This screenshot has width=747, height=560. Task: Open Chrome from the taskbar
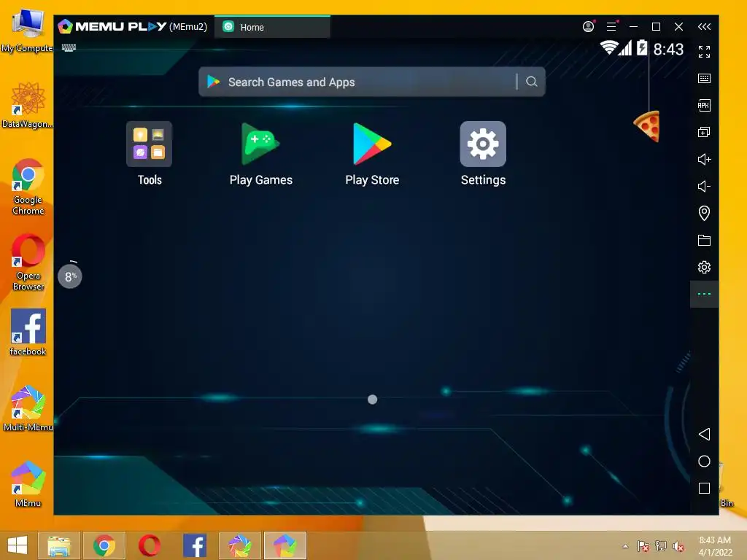tap(104, 545)
